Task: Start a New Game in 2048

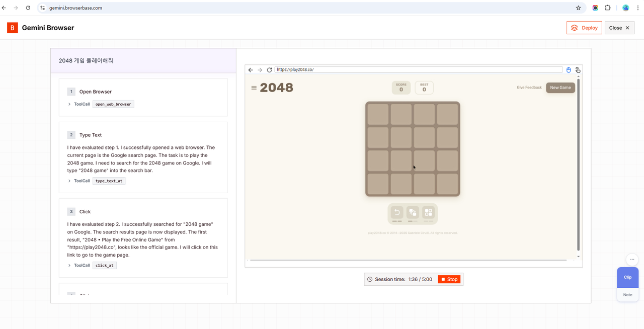Action: [560, 88]
